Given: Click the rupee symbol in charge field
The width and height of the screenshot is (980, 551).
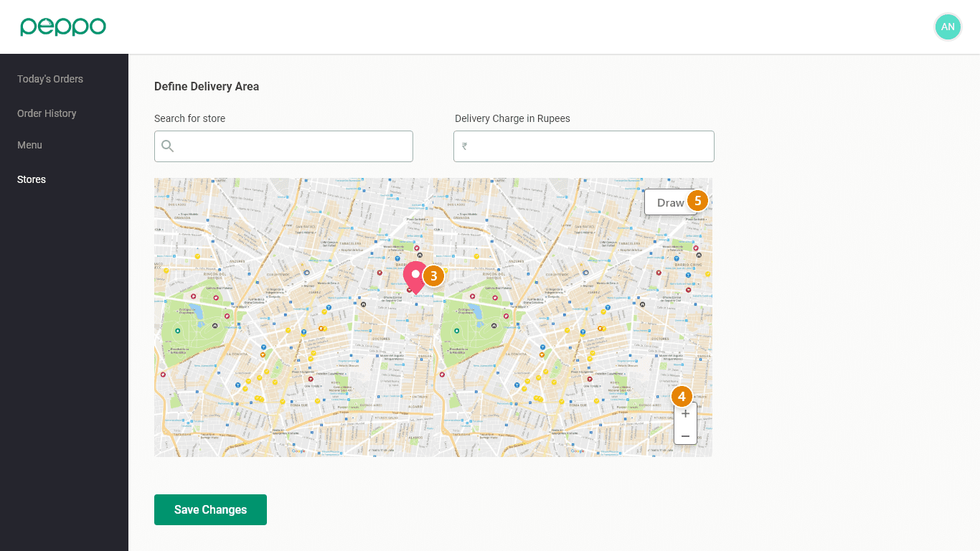Looking at the screenshot, I should pyautogui.click(x=465, y=146).
